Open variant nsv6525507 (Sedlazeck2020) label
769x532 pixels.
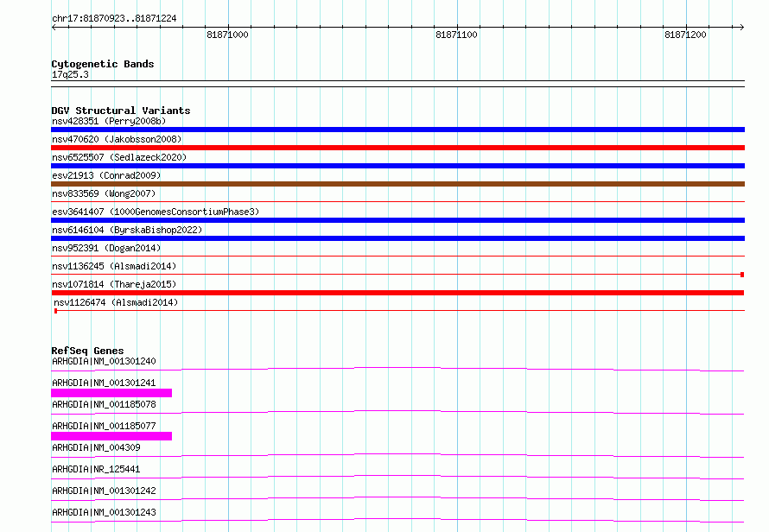click(x=119, y=157)
